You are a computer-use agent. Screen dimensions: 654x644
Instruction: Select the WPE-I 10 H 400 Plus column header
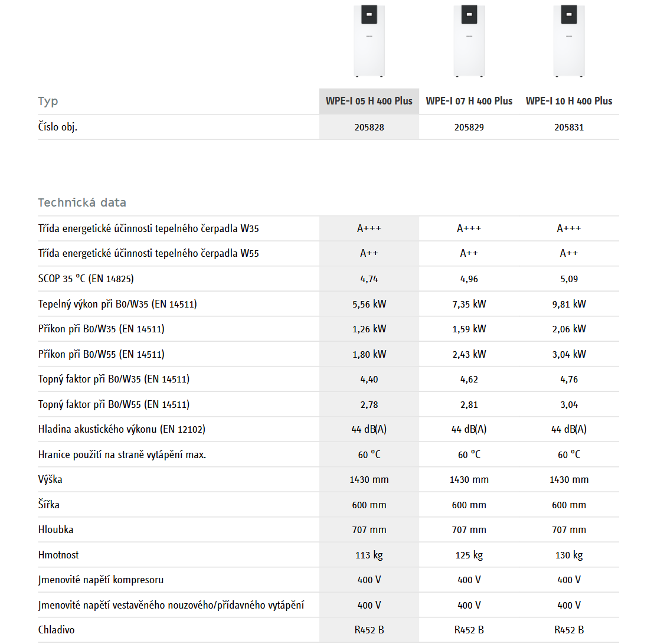pyautogui.click(x=569, y=101)
